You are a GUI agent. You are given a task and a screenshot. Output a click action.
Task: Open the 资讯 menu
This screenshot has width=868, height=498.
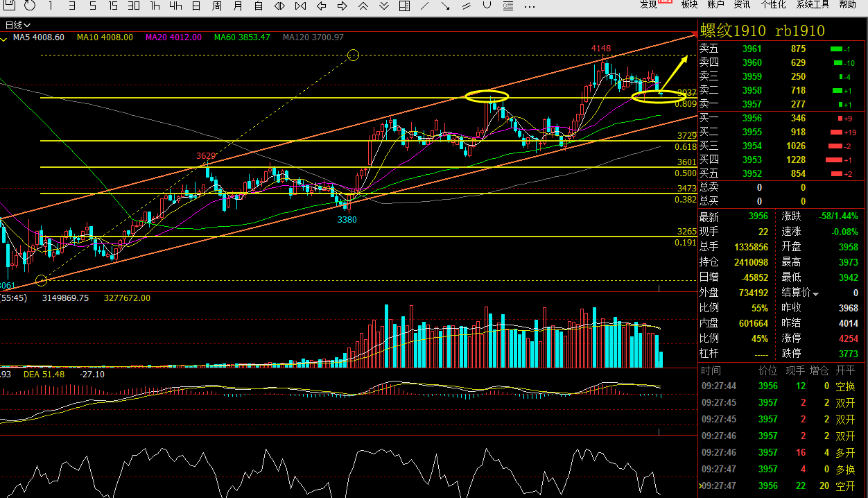coord(742,4)
